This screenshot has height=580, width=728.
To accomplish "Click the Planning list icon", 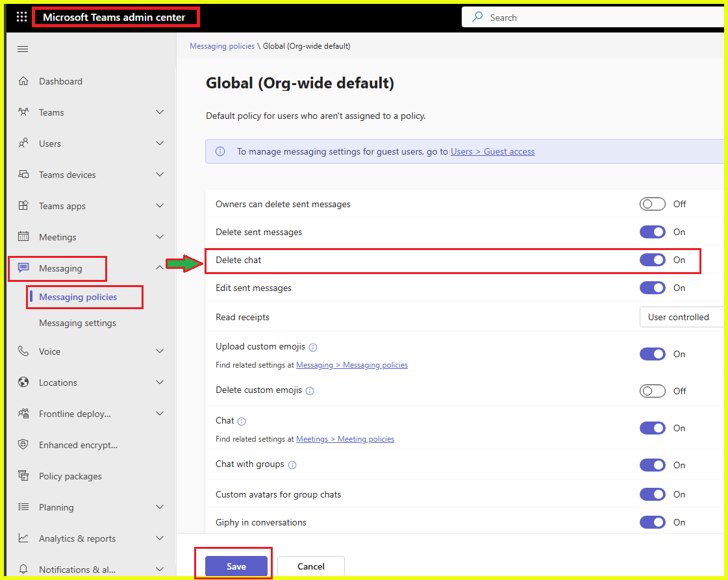I will 23,507.
